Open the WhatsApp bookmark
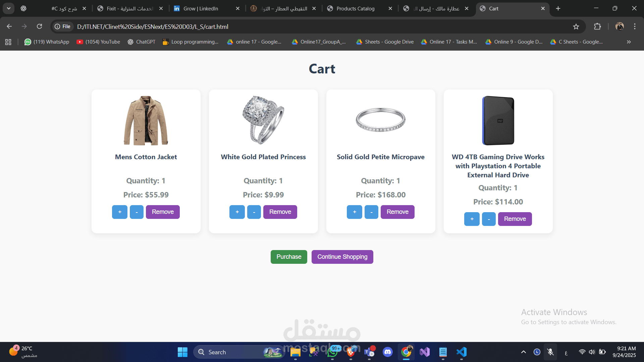The height and width of the screenshot is (362, 644). point(47,42)
